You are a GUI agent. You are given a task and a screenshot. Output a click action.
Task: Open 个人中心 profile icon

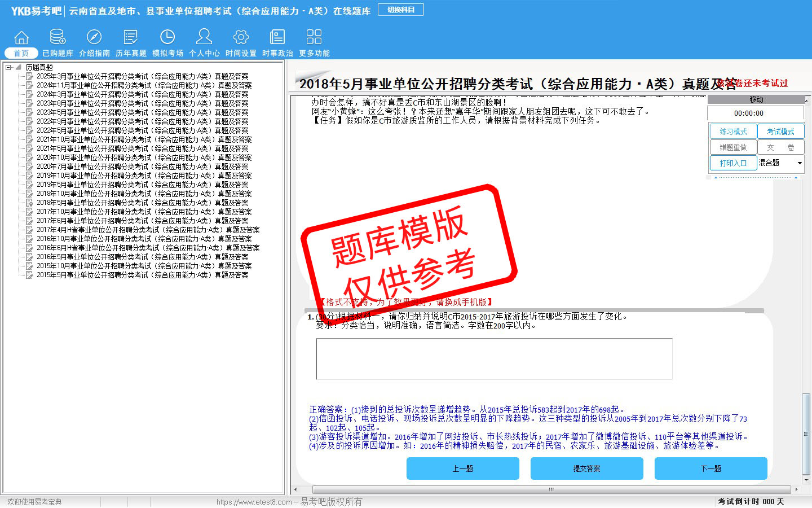click(x=204, y=38)
